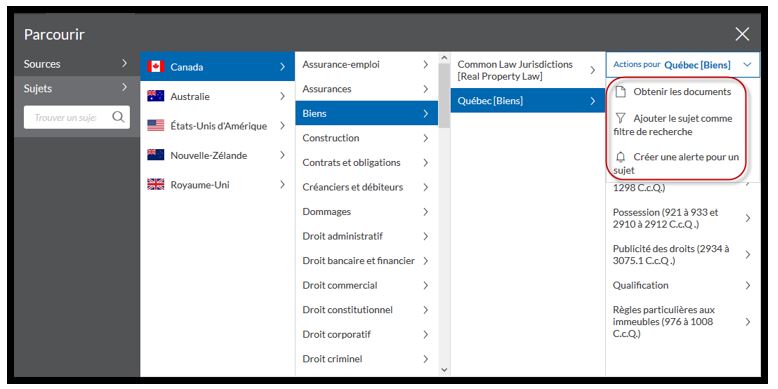Viewport: 778px width, 389px height.
Task: Expand the Publicité des droits chevron
Action: 748,255
